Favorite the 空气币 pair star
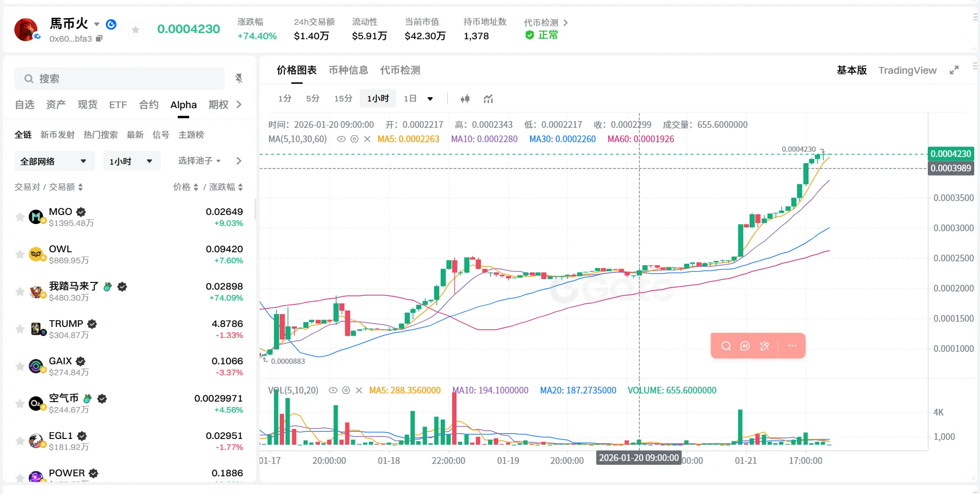 coord(20,404)
